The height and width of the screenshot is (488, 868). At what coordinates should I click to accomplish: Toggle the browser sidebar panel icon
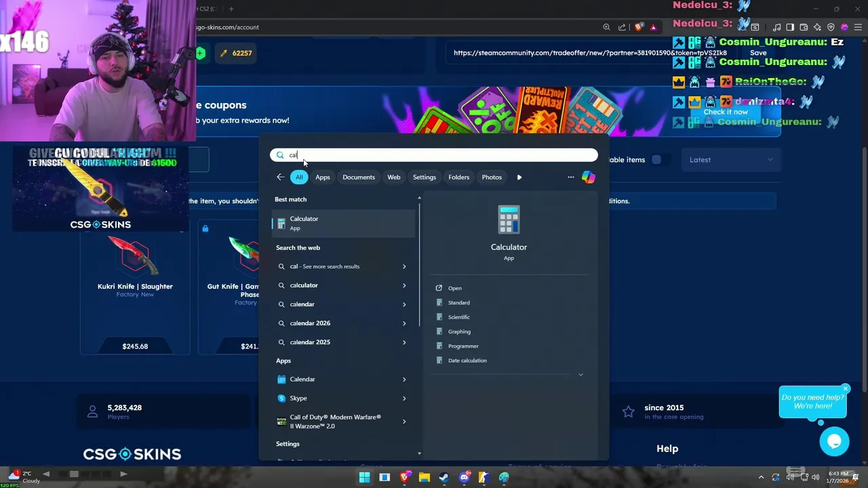click(790, 27)
